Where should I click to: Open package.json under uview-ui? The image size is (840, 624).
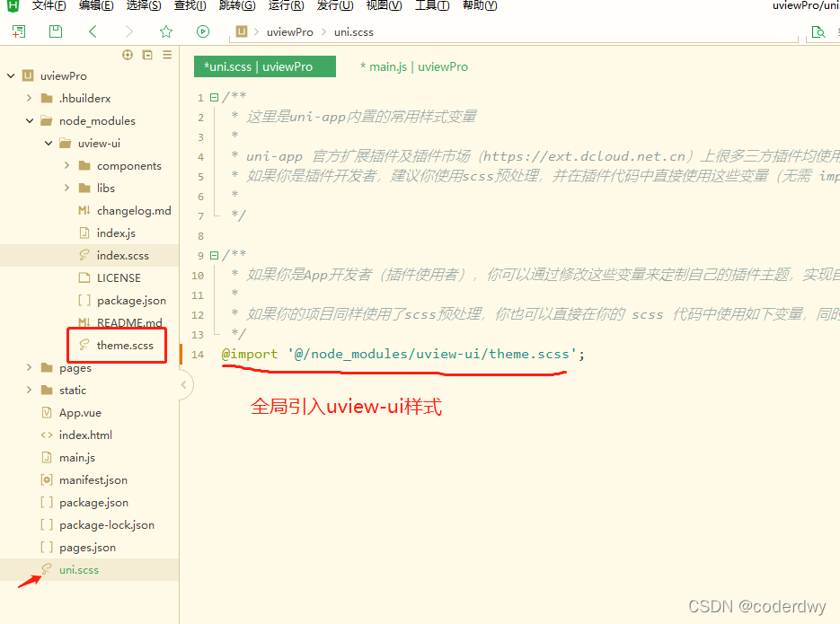131,300
